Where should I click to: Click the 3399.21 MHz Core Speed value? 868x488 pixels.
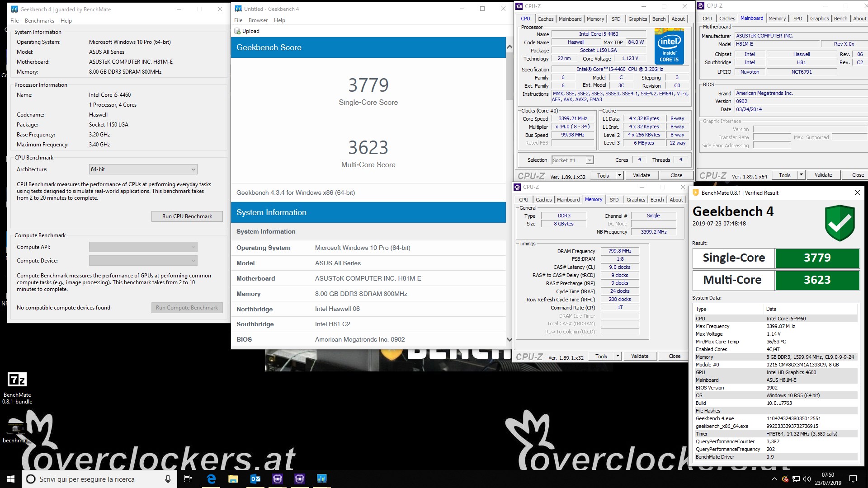572,118
